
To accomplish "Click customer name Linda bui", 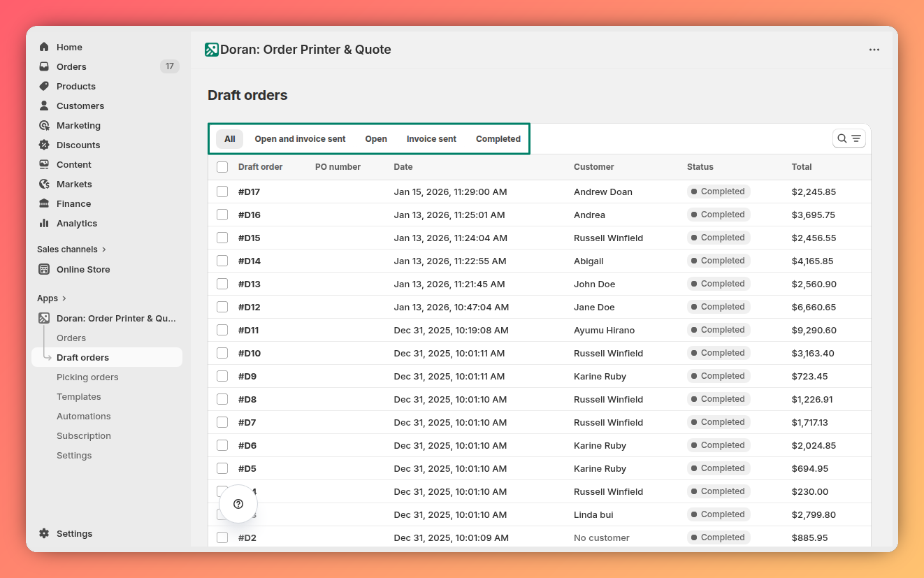I will [593, 514].
